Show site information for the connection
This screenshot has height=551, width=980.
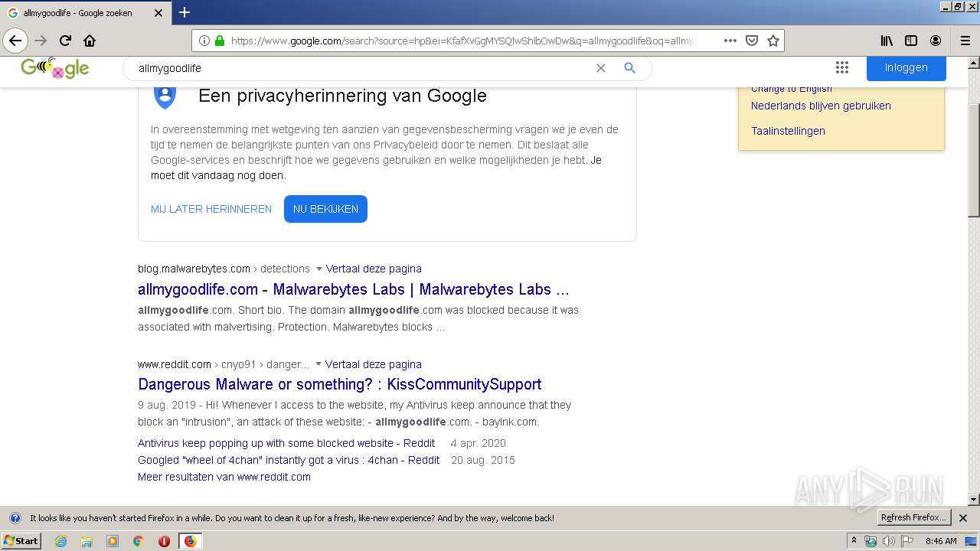pyautogui.click(x=204, y=41)
